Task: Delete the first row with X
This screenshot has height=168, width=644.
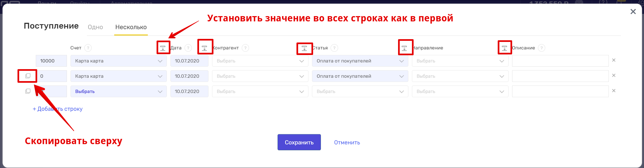Action: point(614,60)
